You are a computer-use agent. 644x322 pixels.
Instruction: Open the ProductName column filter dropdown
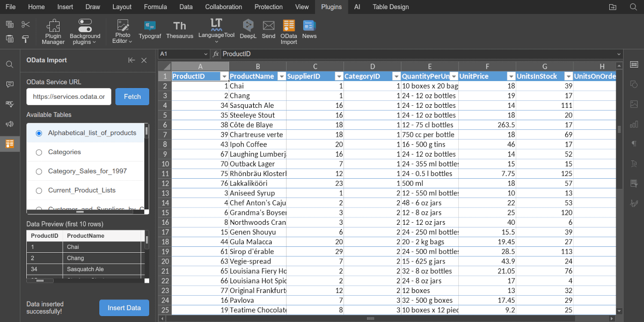point(283,76)
